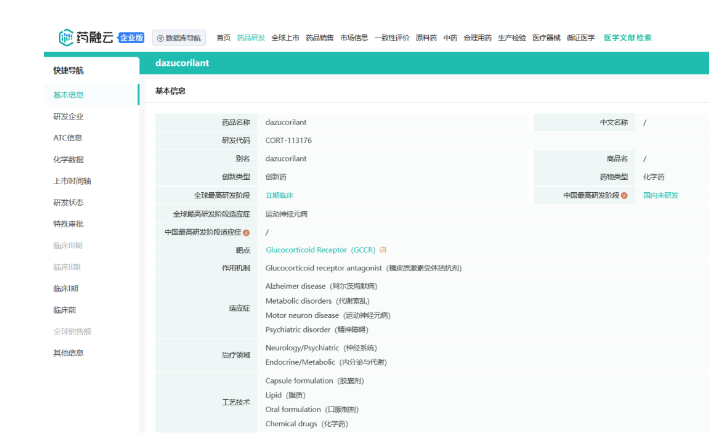Screen dimensions: 722x443
Task: Click the 国内未研发 status link
Action: tap(660, 195)
